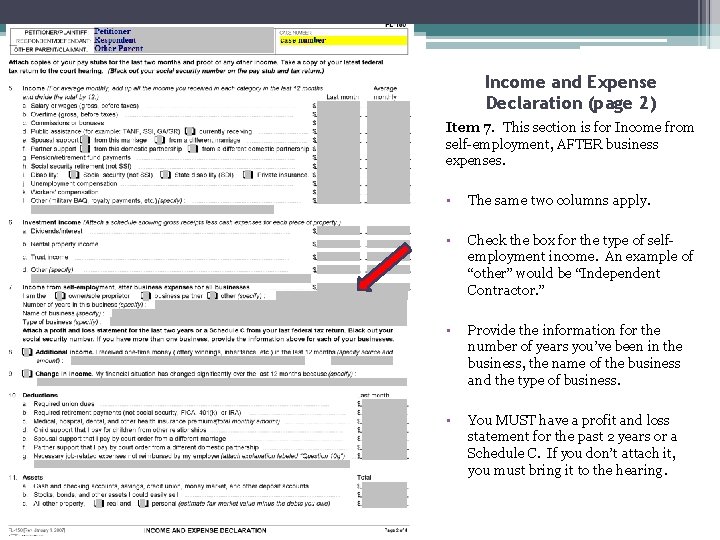Click the 'Required union dues' row label

click(x=63, y=404)
